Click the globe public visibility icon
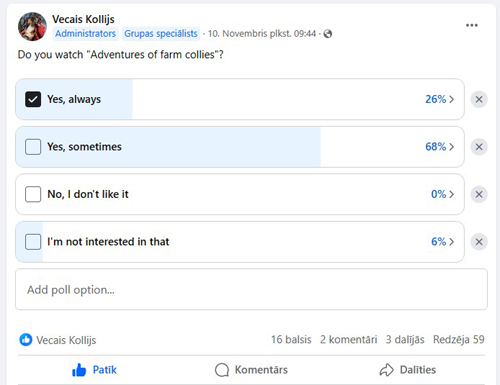 coord(328,34)
